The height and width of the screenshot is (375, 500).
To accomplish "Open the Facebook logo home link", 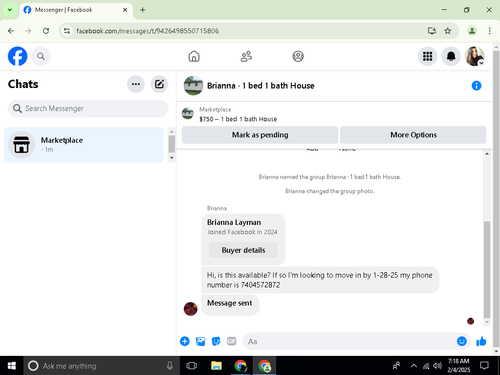I will [17, 56].
